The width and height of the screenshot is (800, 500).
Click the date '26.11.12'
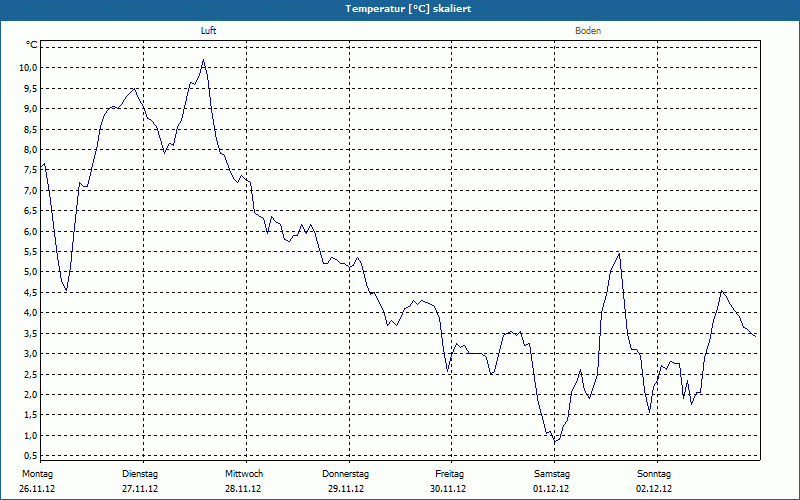coord(37,489)
